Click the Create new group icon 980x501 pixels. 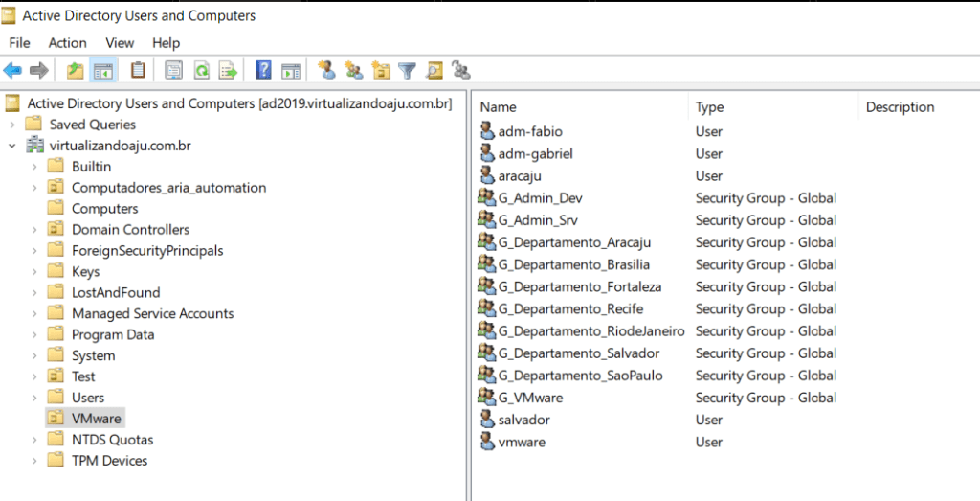354,70
